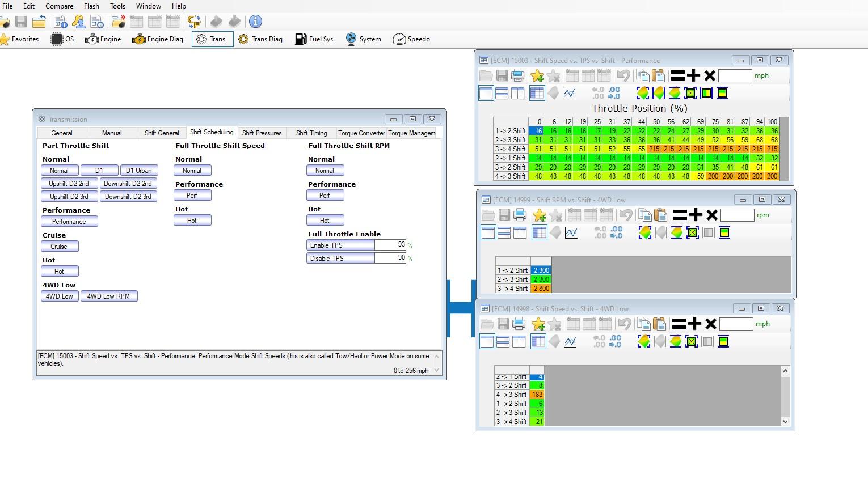Image resolution: width=868 pixels, height=483 pixels.
Task: Click the Cruise part throttle button
Action: point(59,247)
